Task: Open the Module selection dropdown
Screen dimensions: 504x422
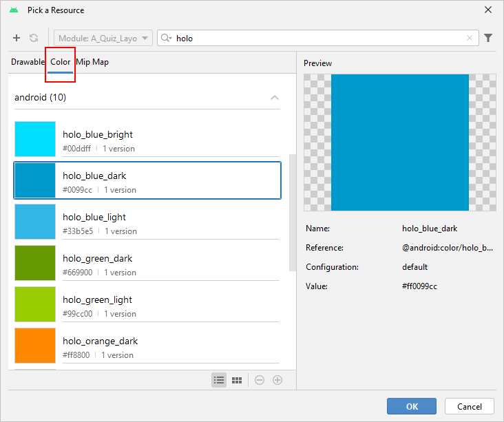Action: 103,39
